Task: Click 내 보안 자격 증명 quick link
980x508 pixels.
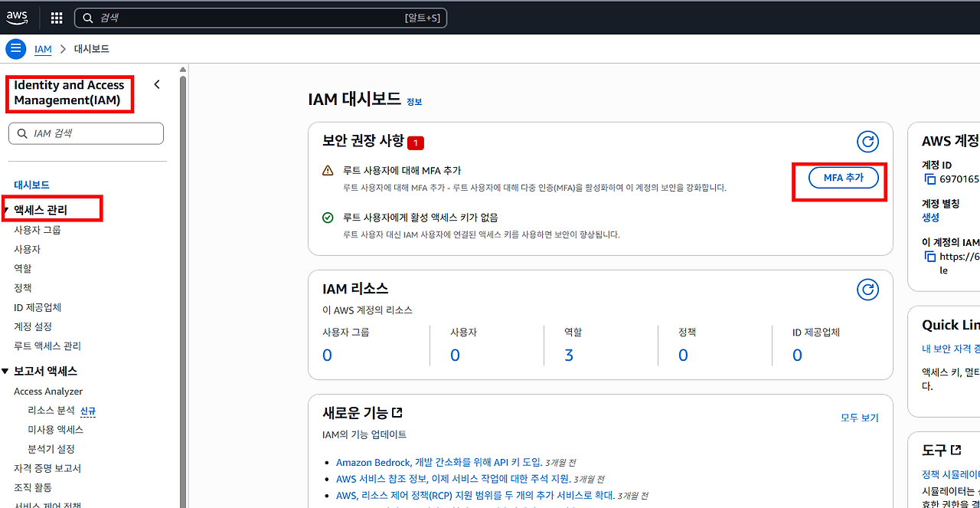Action: (951, 349)
